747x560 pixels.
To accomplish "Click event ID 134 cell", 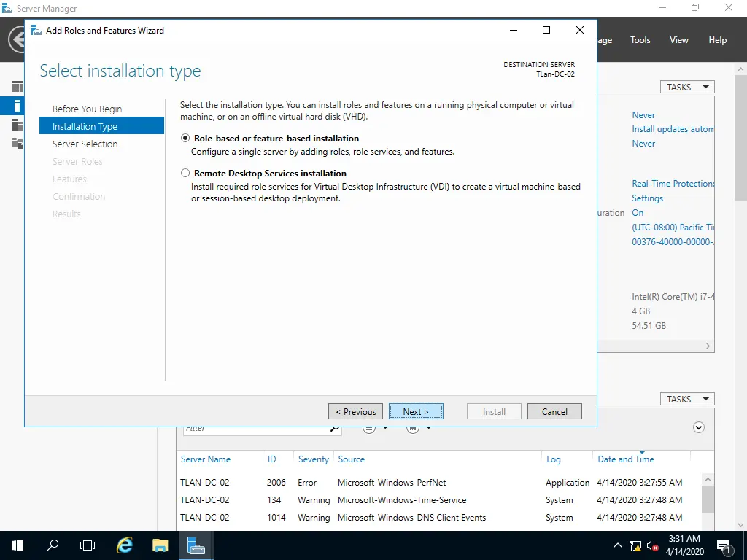I will pos(274,500).
